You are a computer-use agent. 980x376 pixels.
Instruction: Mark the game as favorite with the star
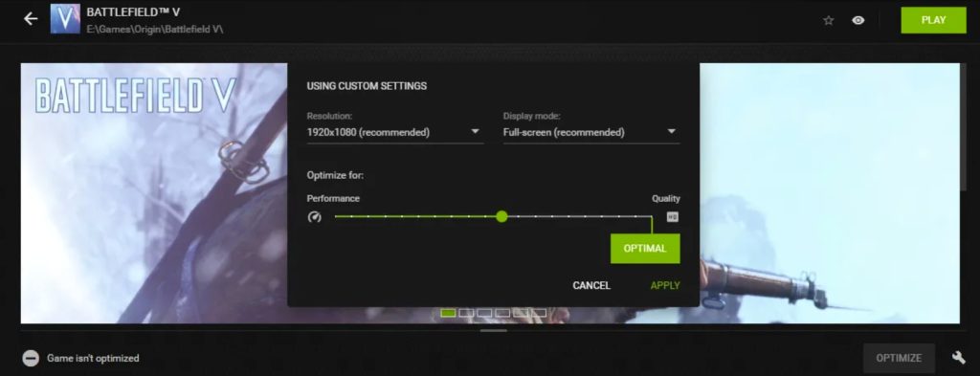point(829,20)
